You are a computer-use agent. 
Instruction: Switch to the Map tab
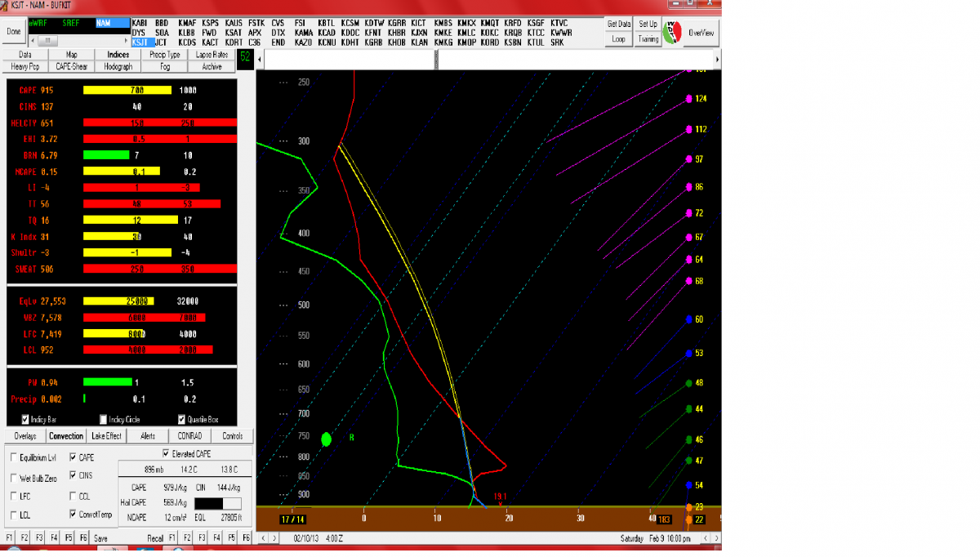[x=72, y=55]
